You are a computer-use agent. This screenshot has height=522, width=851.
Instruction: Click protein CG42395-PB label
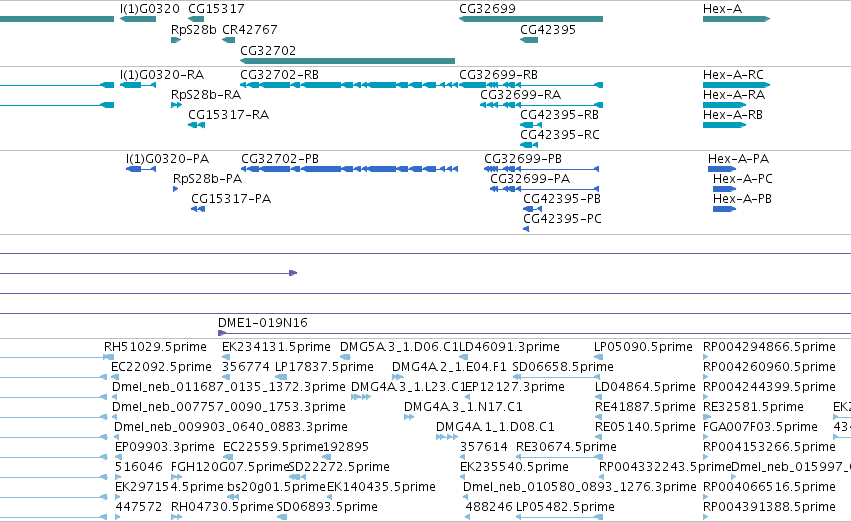tap(562, 199)
